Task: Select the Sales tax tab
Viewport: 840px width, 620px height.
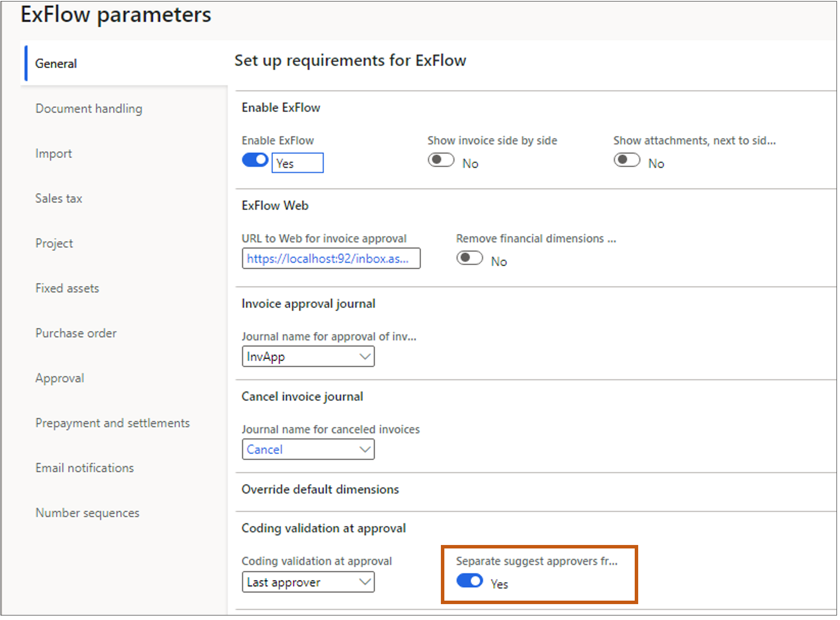Action: pyautogui.click(x=59, y=198)
